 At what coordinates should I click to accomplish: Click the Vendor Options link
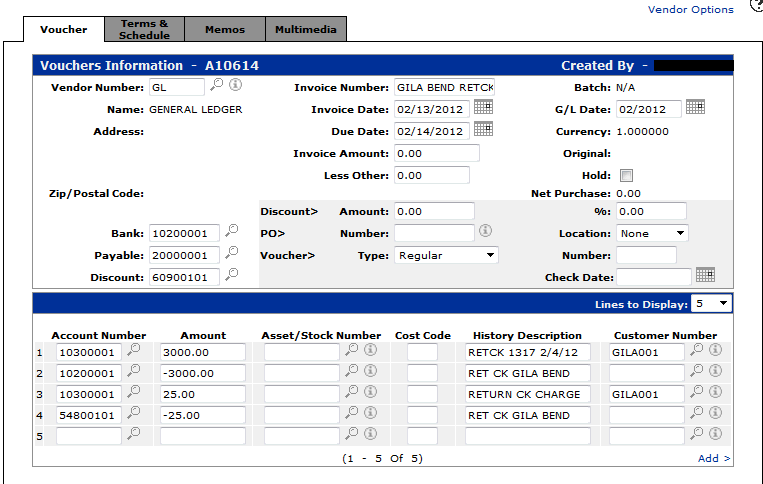click(x=690, y=10)
